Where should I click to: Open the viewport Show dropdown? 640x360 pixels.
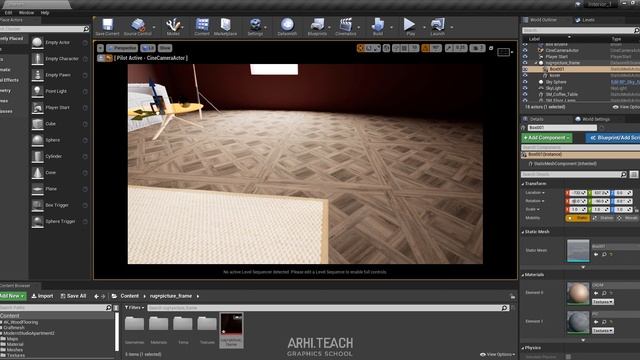[165, 48]
